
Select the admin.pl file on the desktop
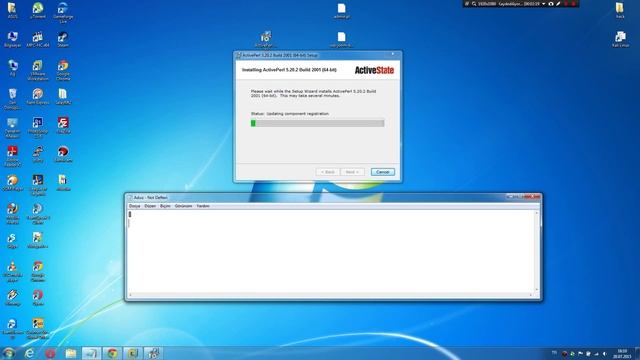(x=342, y=11)
